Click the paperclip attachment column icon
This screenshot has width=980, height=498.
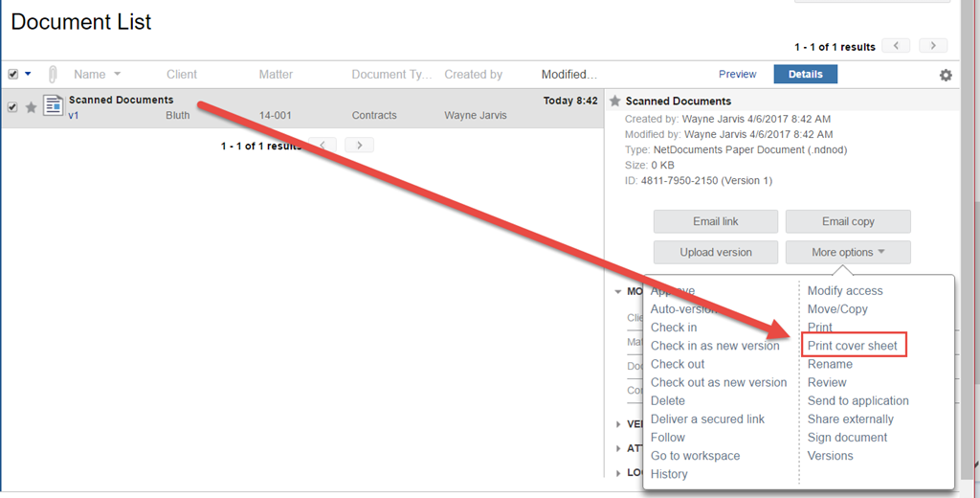click(x=53, y=75)
